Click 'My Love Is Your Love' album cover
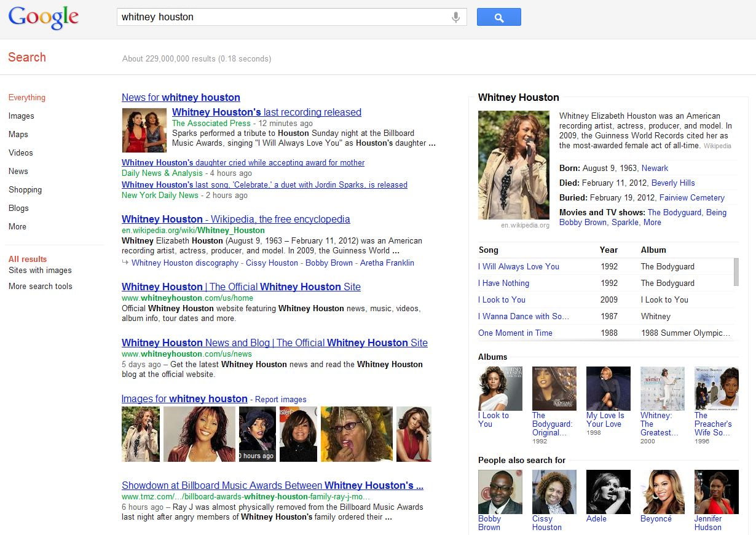Image resolution: width=756 pixels, height=535 pixels. [608, 389]
